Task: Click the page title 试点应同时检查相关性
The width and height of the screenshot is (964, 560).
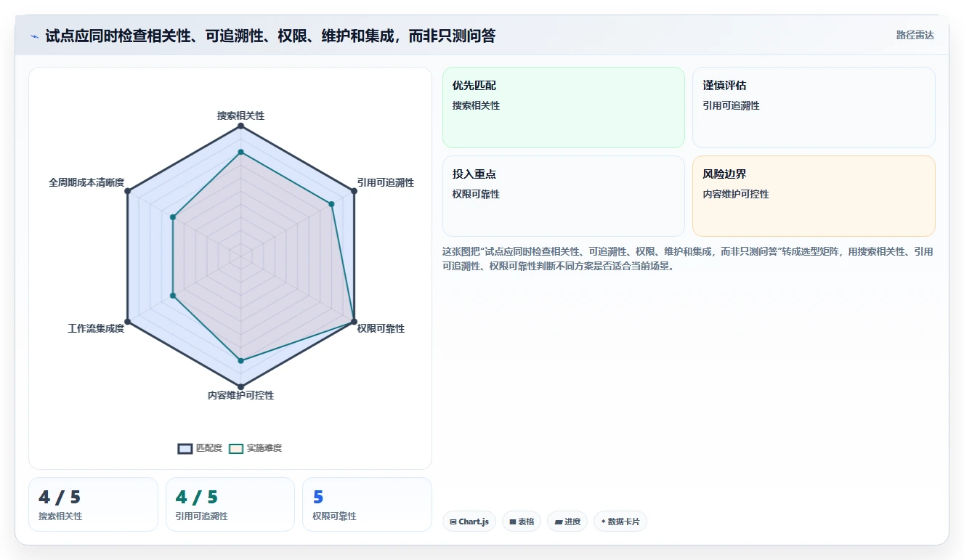Action: pos(270,36)
